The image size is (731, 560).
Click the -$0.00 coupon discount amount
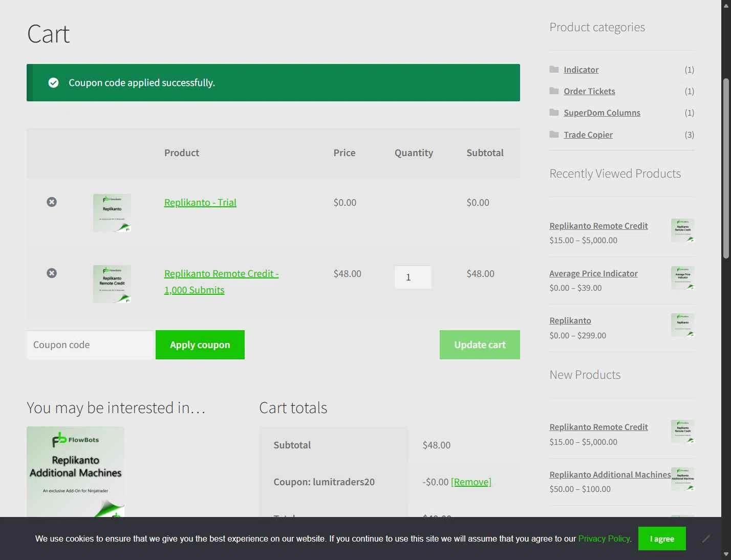[436, 482]
